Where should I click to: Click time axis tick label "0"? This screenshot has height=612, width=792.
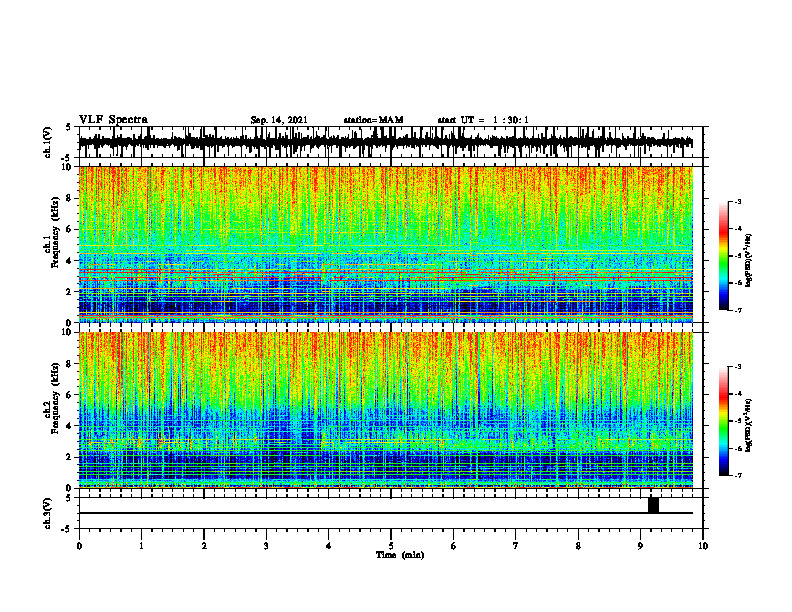79,546
